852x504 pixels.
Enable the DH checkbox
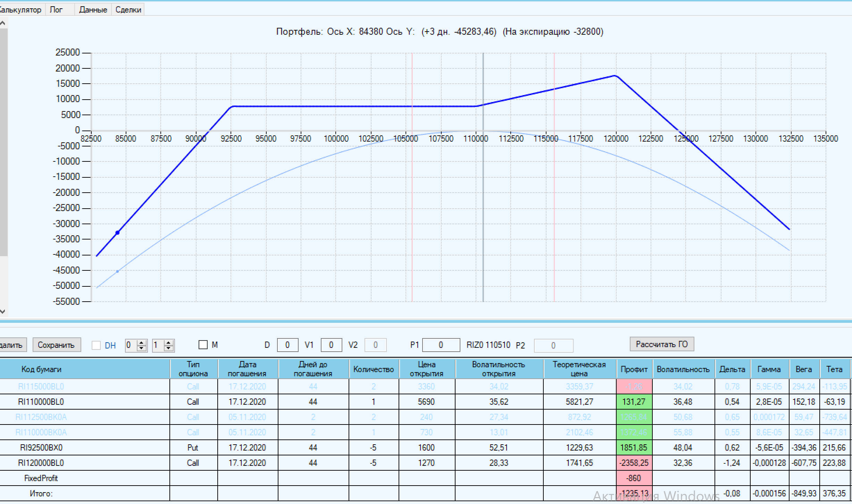coord(96,345)
